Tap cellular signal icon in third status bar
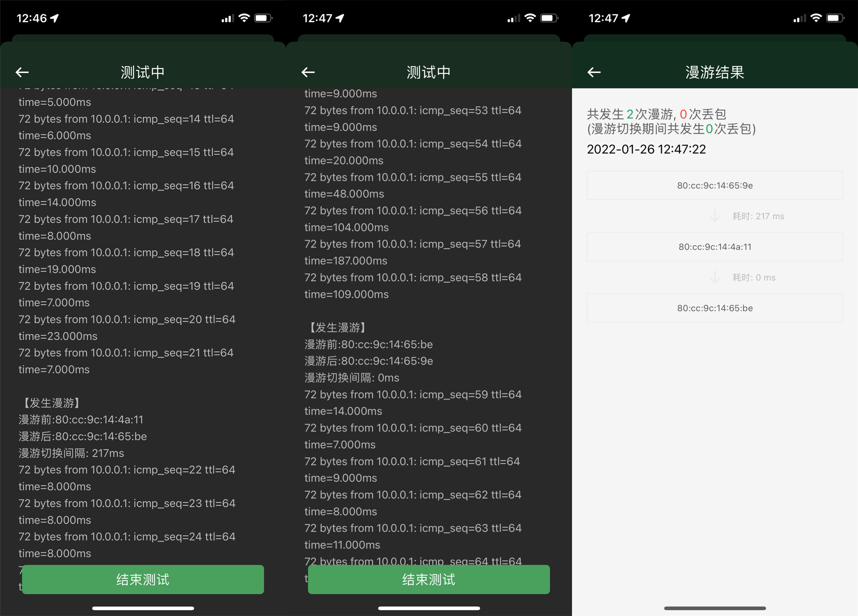The width and height of the screenshot is (858, 616). tap(799, 18)
